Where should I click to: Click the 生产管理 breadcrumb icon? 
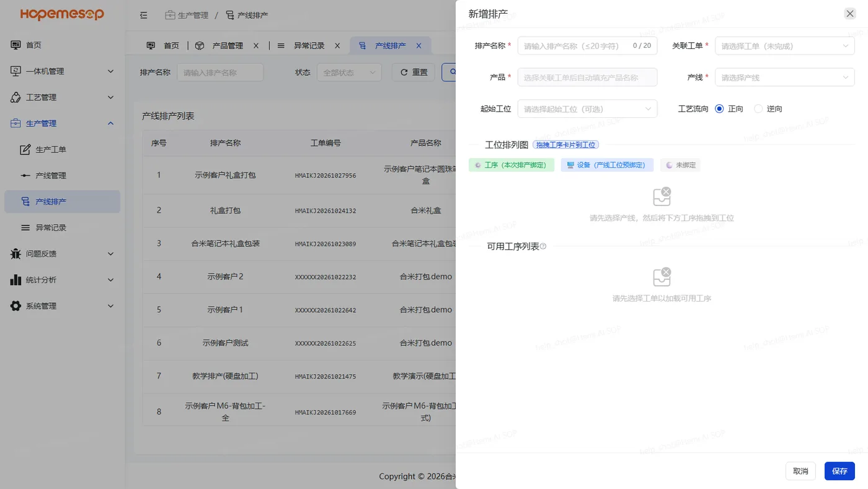tap(170, 15)
